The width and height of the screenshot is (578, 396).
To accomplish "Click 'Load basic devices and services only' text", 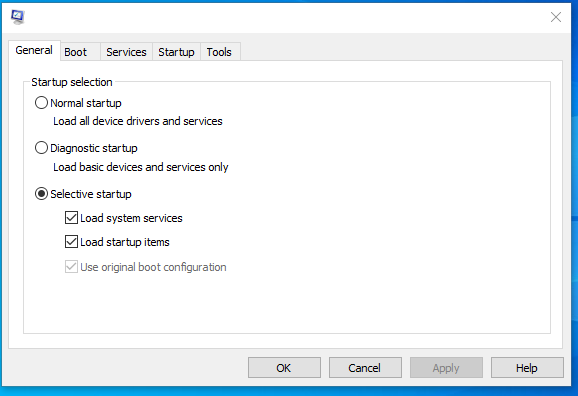I will [x=141, y=167].
